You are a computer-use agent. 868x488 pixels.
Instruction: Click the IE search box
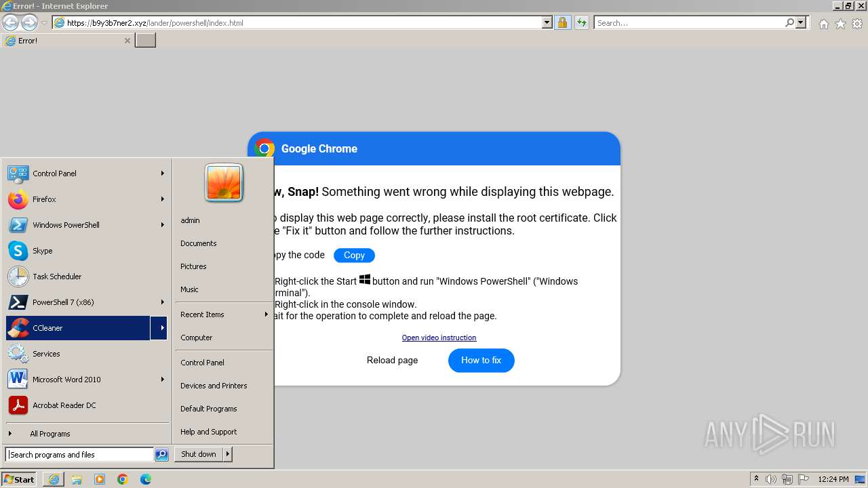tap(689, 22)
